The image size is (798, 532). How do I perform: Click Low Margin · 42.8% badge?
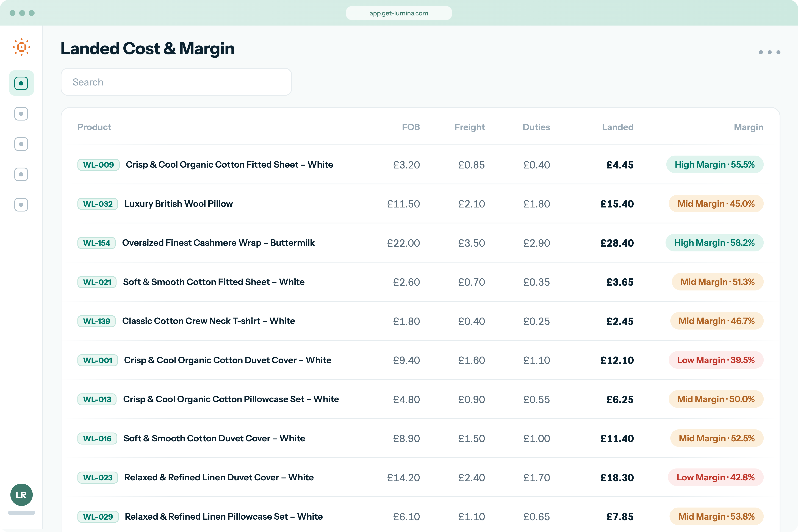click(716, 477)
